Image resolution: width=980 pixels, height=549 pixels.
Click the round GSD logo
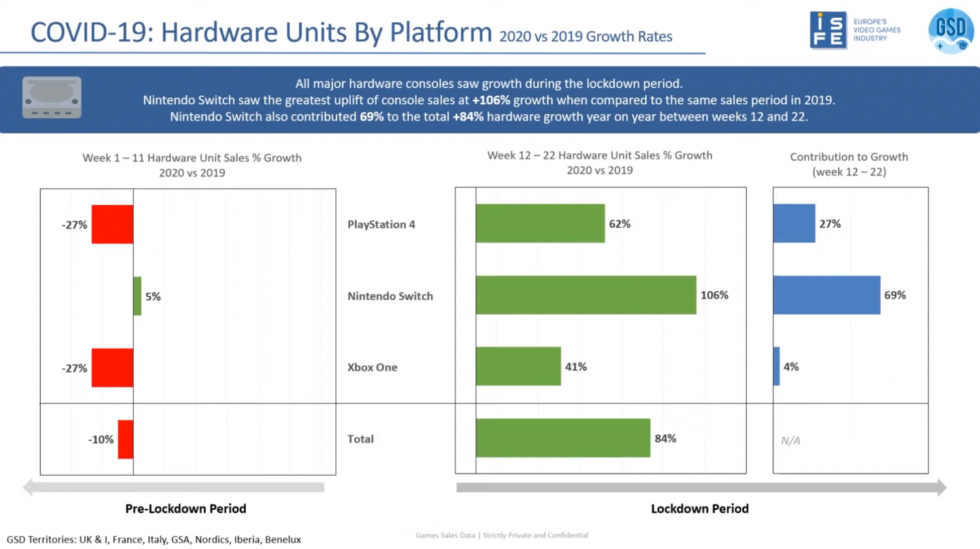(951, 30)
